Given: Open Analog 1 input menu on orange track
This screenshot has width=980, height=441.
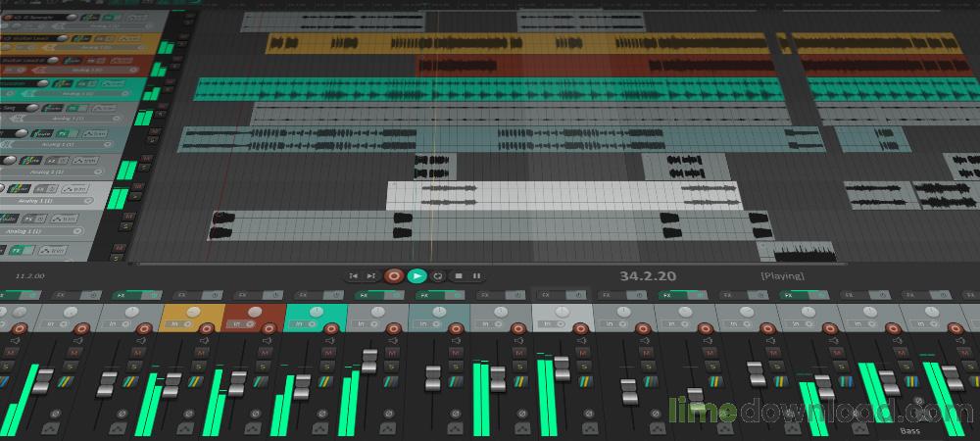Looking at the screenshot, I should tap(86, 70).
